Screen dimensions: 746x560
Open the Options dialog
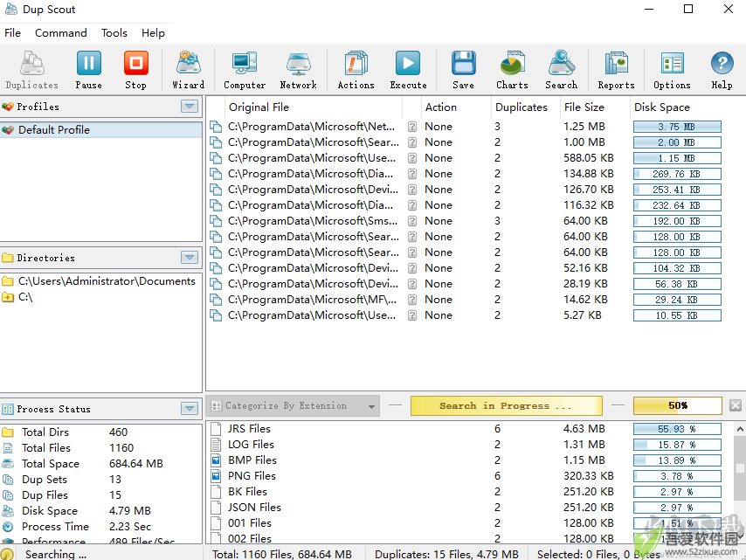click(672, 70)
